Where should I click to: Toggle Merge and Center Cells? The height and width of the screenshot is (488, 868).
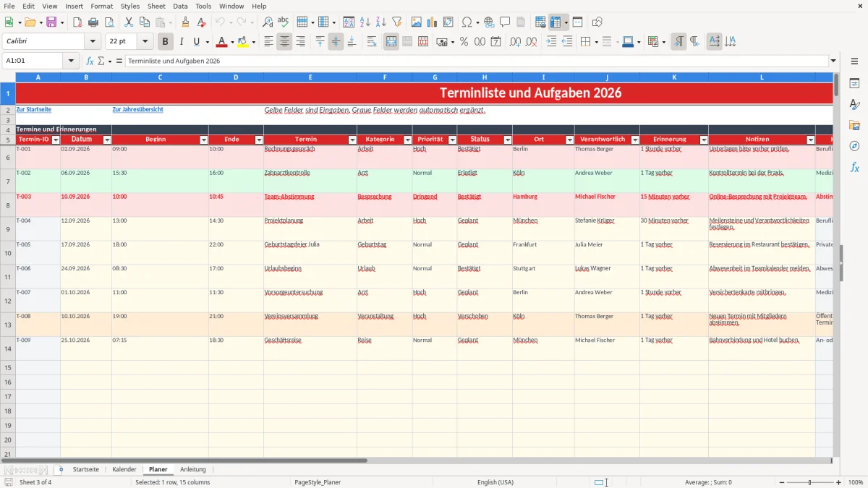[x=391, y=42]
